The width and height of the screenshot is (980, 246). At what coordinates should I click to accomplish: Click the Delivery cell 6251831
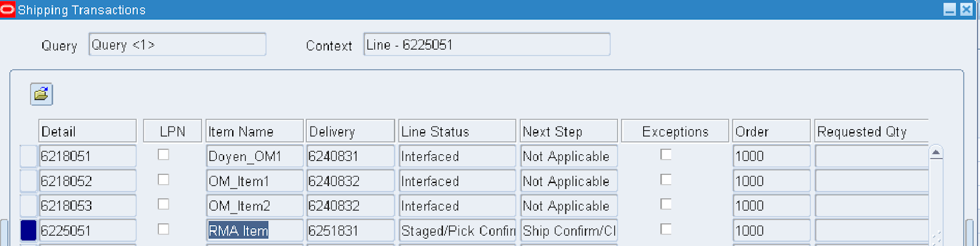pyautogui.click(x=350, y=231)
